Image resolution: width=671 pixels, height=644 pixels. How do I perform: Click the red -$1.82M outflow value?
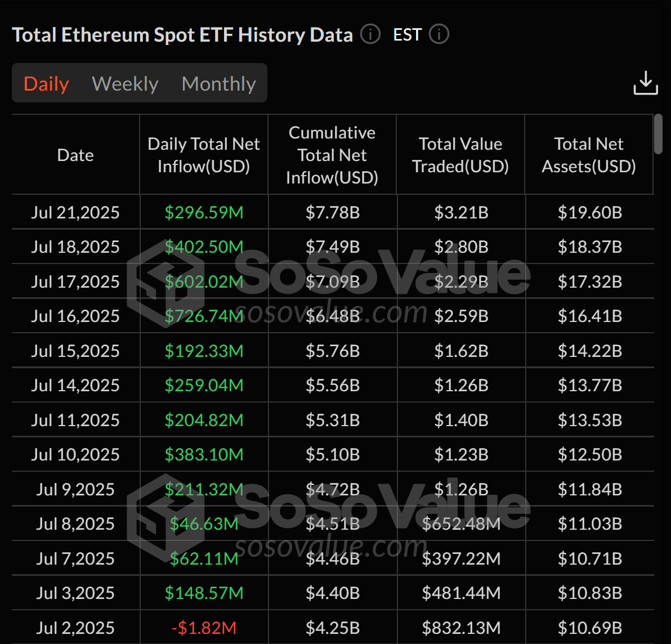point(203,627)
